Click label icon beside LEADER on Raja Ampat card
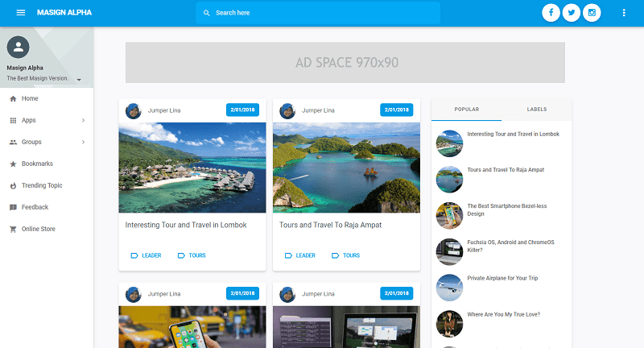The image size is (644, 348). pos(288,255)
